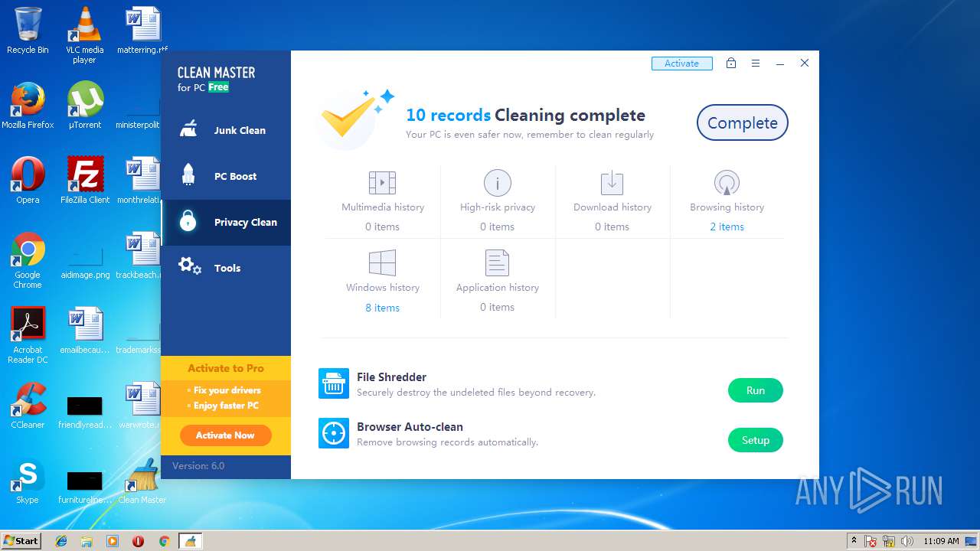Select the FileZilla Client desktop icon

tap(85, 181)
